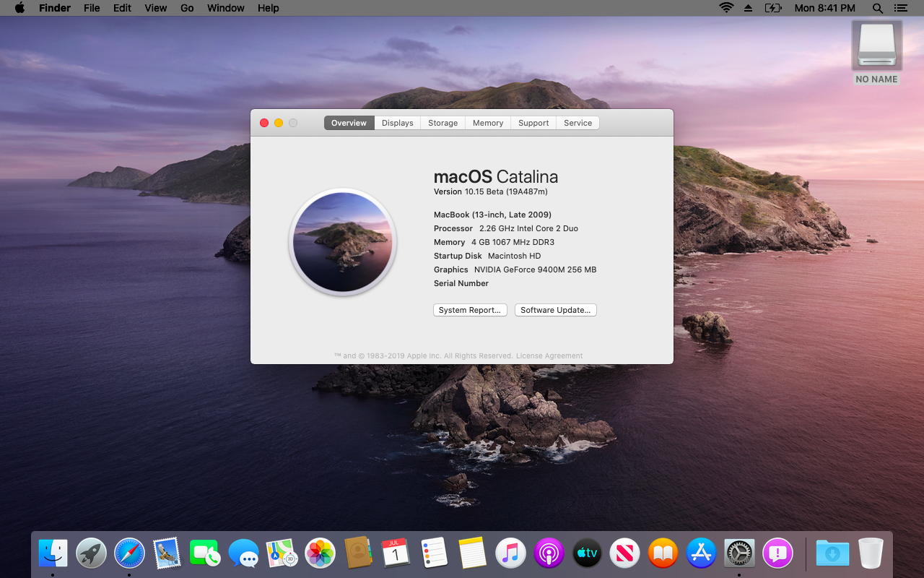Minimize the About This Mac window

pos(279,123)
